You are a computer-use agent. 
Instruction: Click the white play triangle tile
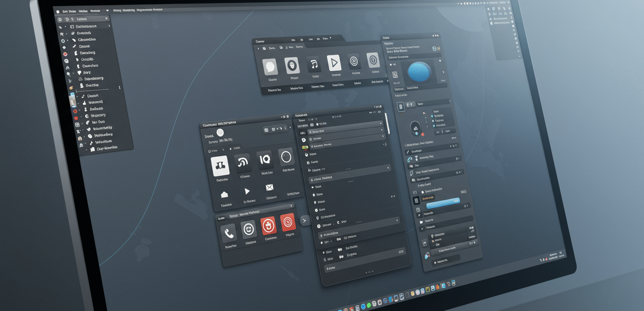coord(334,63)
